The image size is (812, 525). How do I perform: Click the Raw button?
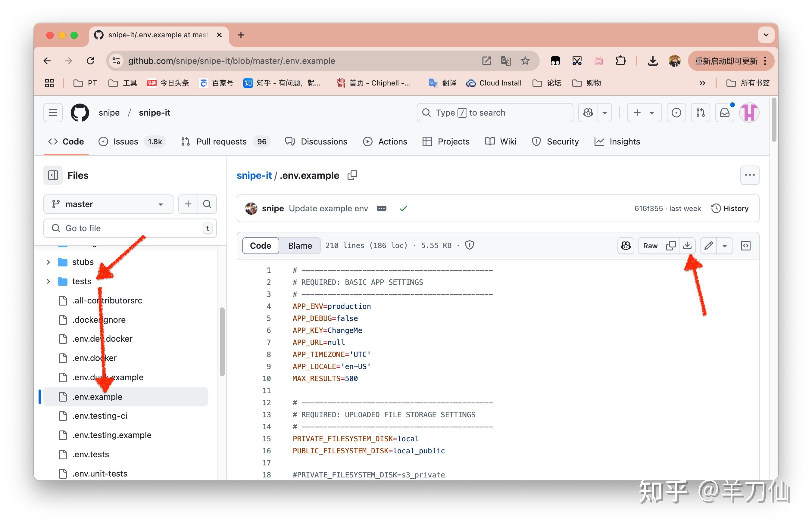(650, 246)
